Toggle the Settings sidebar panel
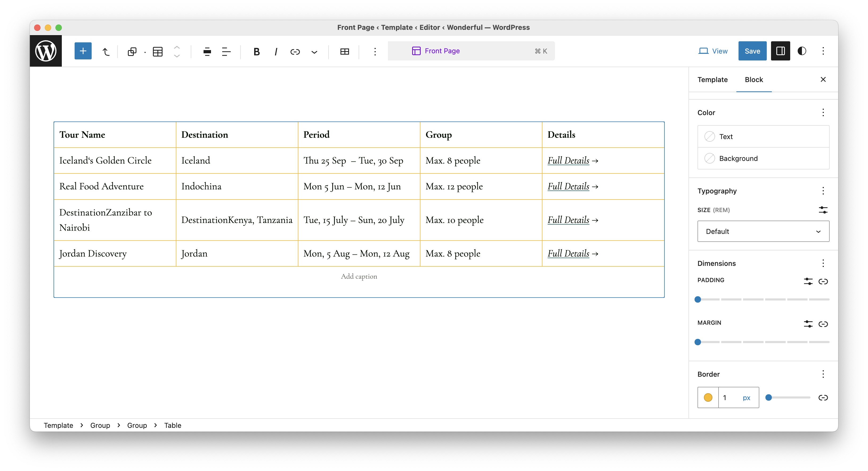The width and height of the screenshot is (868, 471). coord(780,51)
